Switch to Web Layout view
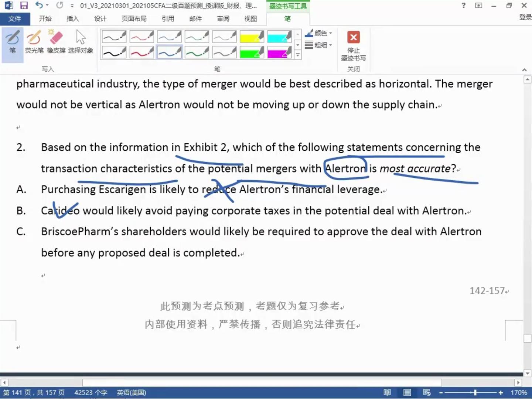The width and height of the screenshot is (532, 399). [x=427, y=392]
